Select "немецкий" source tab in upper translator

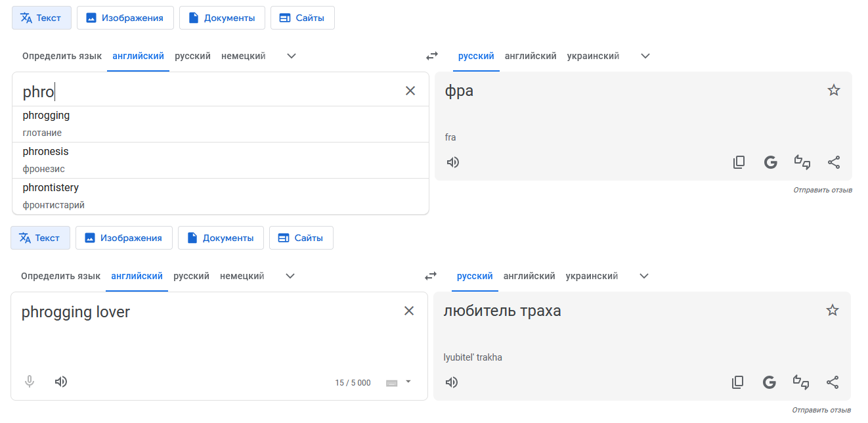pyautogui.click(x=244, y=56)
